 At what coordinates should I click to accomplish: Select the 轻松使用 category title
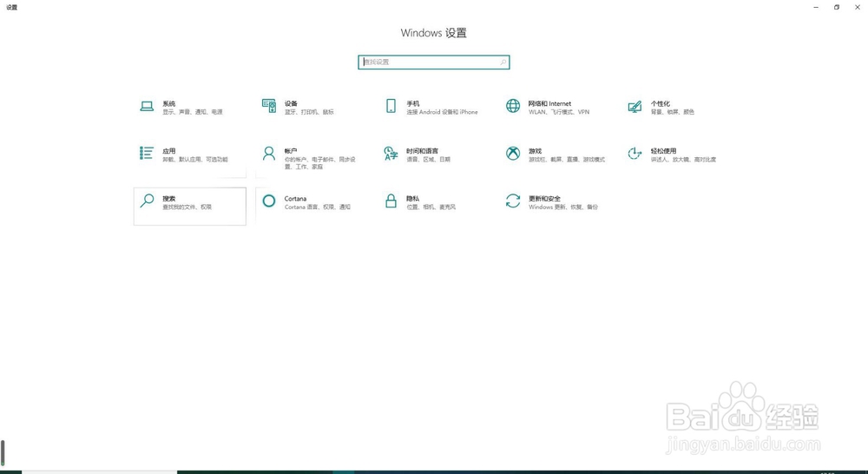pos(664,150)
